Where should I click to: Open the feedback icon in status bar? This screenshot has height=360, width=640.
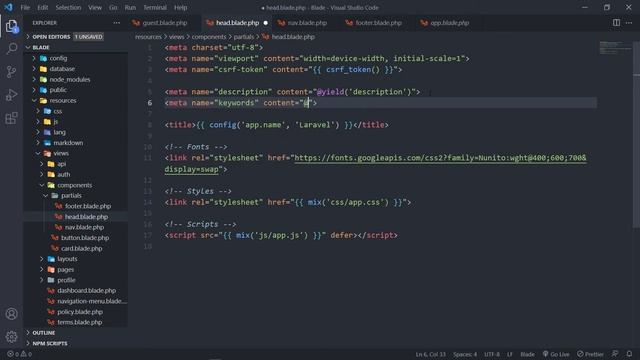click(615, 354)
